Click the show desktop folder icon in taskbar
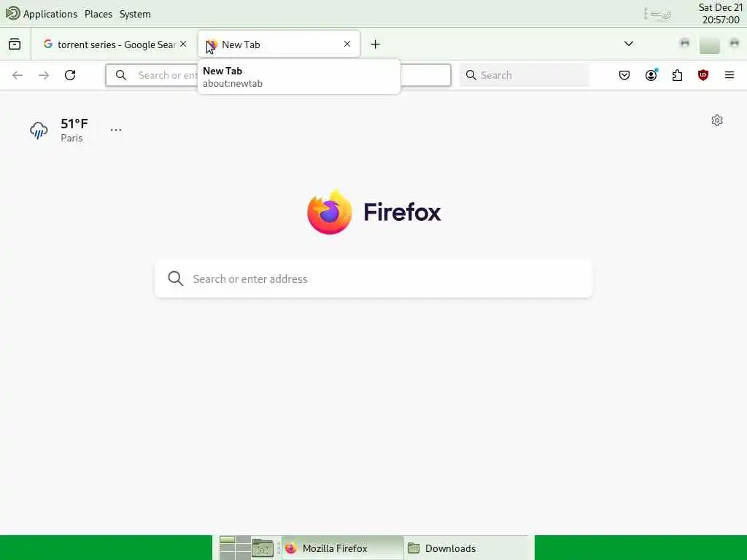The width and height of the screenshot is (747, 560). pyautogui.click(x=263, y=548)
